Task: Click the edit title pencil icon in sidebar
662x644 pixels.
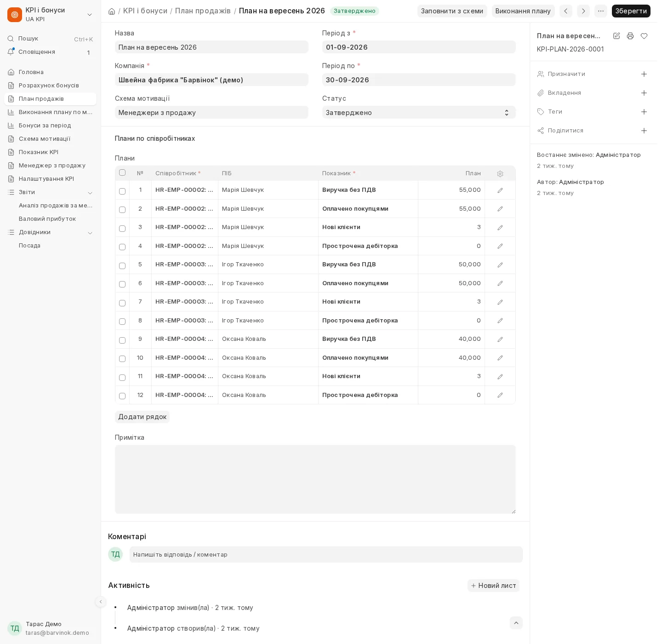Action: click(616, 36)
